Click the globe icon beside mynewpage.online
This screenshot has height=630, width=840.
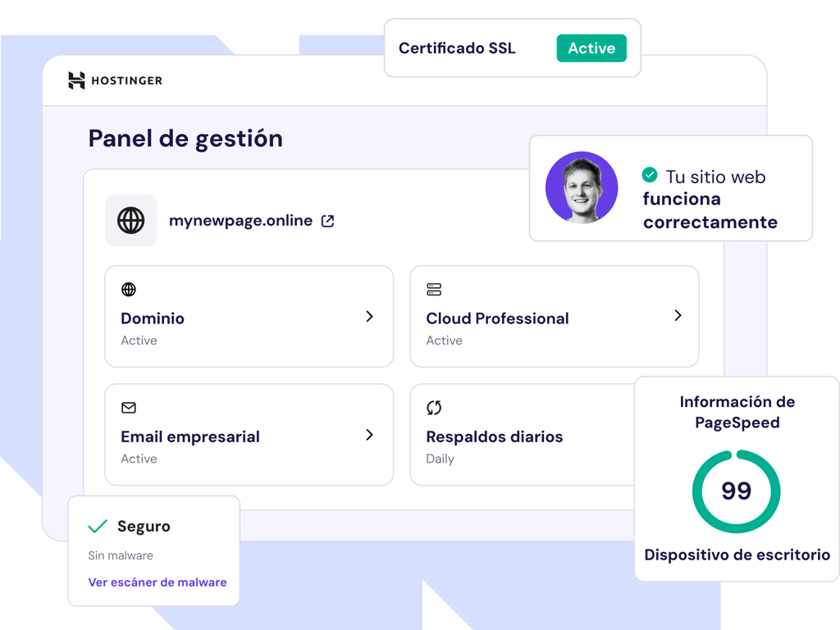tap(131, 221)
